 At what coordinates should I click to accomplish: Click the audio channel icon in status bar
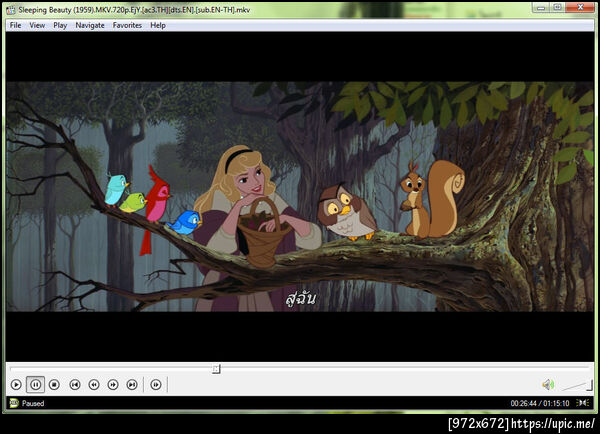pyautogui.click(x=583, y=403)
